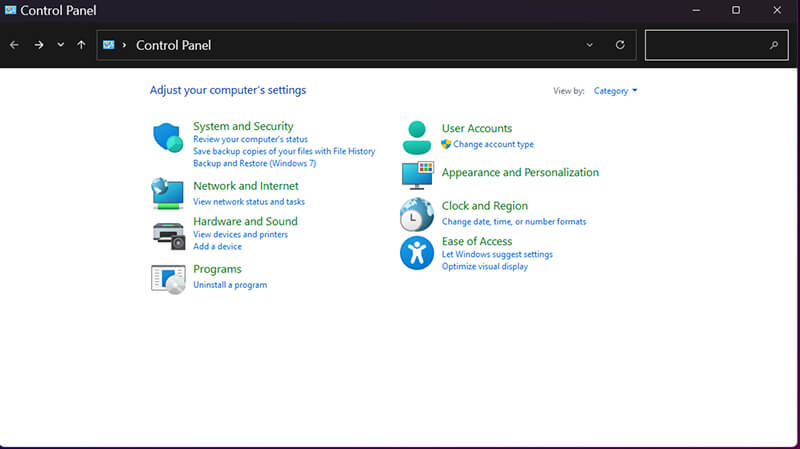View network status and tasks
The image size is (800, 449).
[x=249, y=202]
